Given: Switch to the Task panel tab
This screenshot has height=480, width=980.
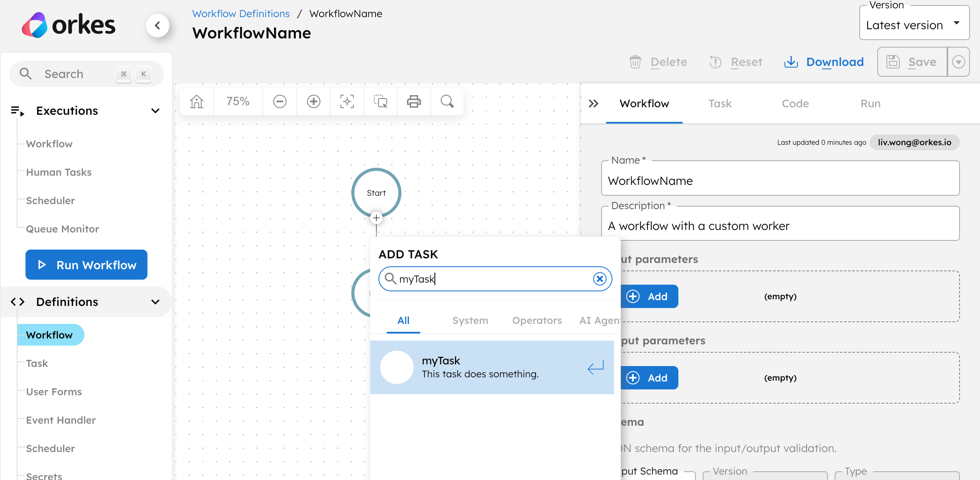Looking at the screenshot, I should 720,104.
